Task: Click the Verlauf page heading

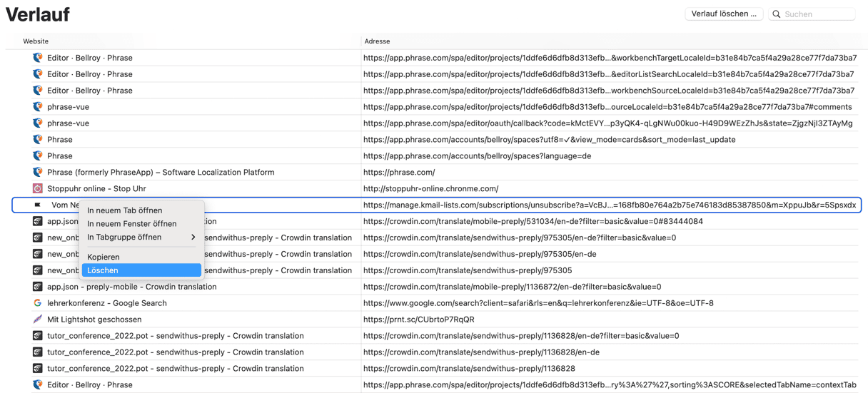Action: (38, 14)
